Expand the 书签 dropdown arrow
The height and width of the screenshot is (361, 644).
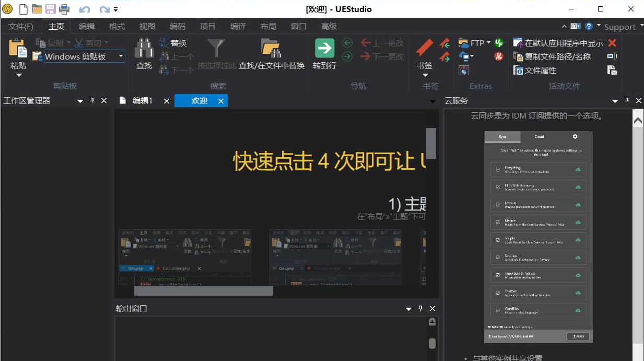(424, 75)
